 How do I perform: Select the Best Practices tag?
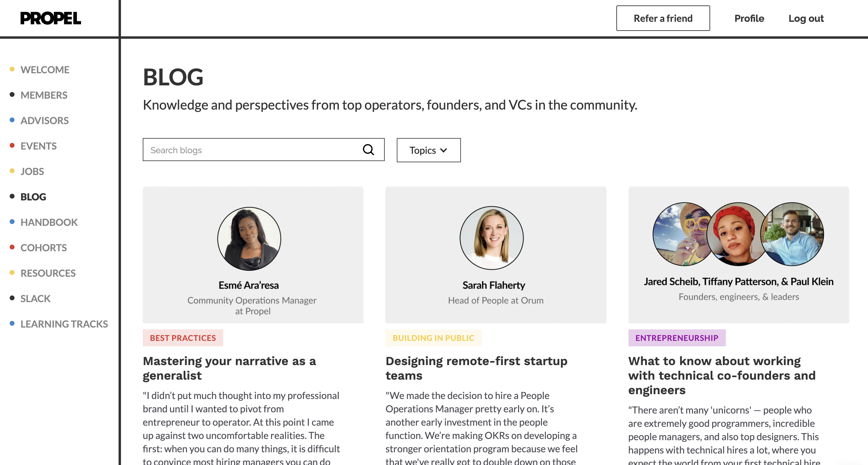click(x=183, y=338)
